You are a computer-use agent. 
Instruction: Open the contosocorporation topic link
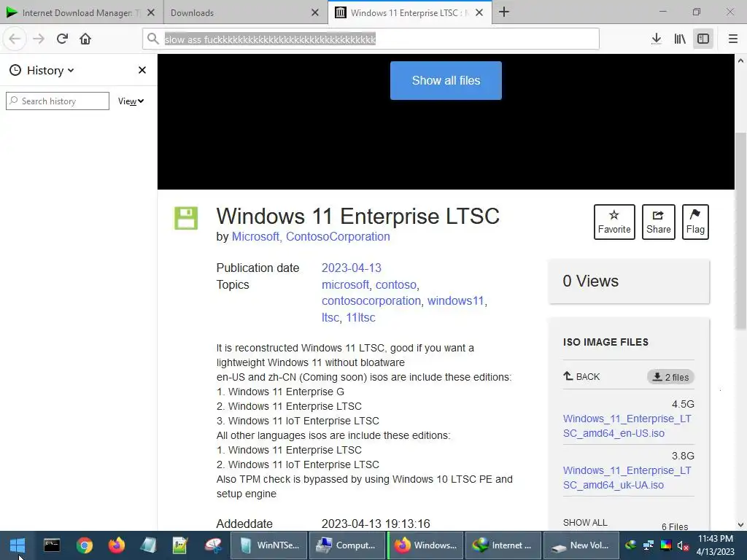[x=371, y=301]
